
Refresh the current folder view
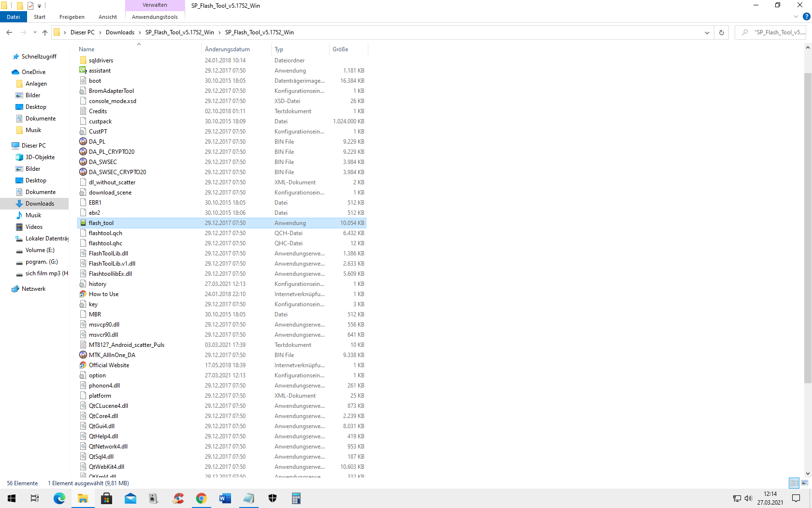(x=722, y=32)
